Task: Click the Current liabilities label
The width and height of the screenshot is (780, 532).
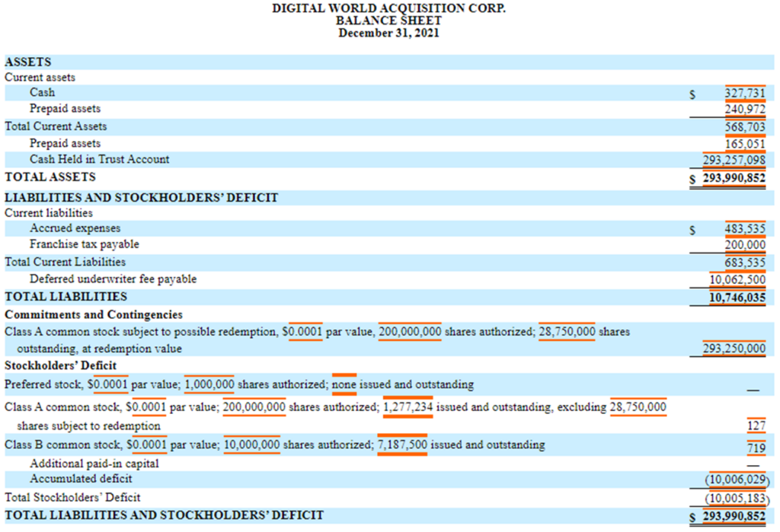Action: pos(49,213)
